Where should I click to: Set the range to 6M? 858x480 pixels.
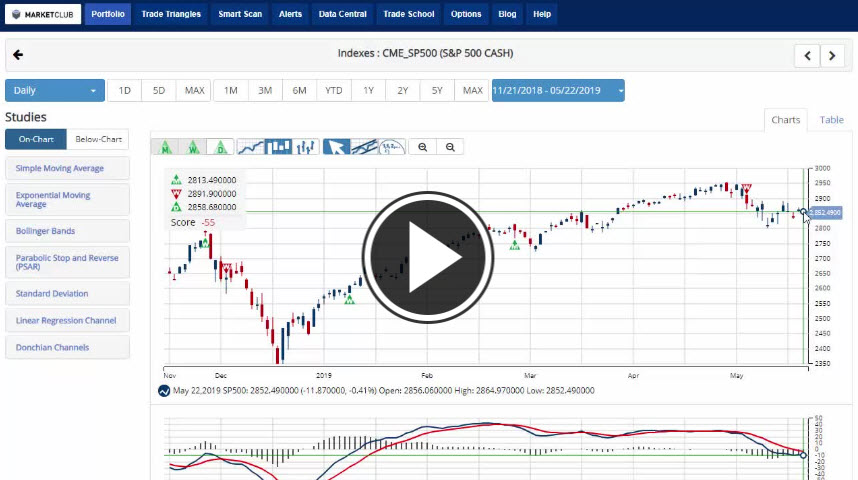coord(299,91)
